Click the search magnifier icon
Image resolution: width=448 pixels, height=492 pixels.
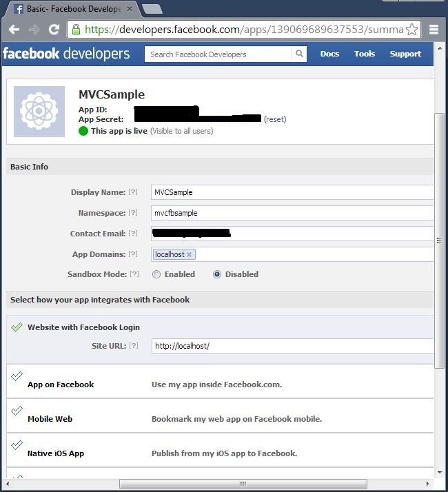(x=299, y=54)
